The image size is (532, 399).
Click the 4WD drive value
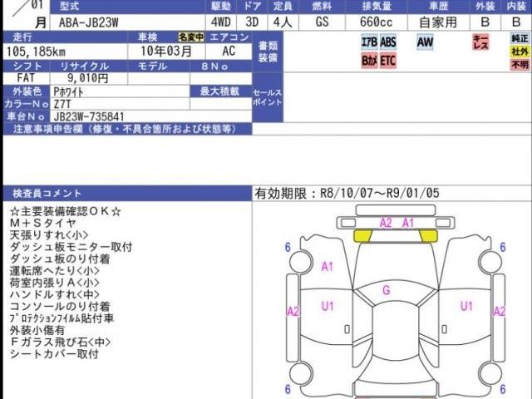coord(221,22)
